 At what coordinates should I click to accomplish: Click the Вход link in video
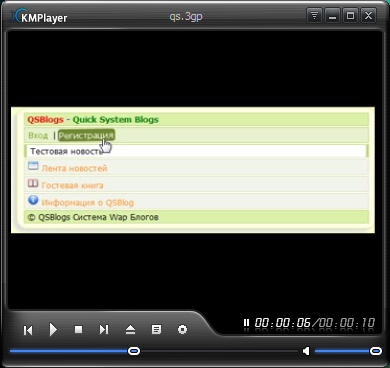pos(38,136)
